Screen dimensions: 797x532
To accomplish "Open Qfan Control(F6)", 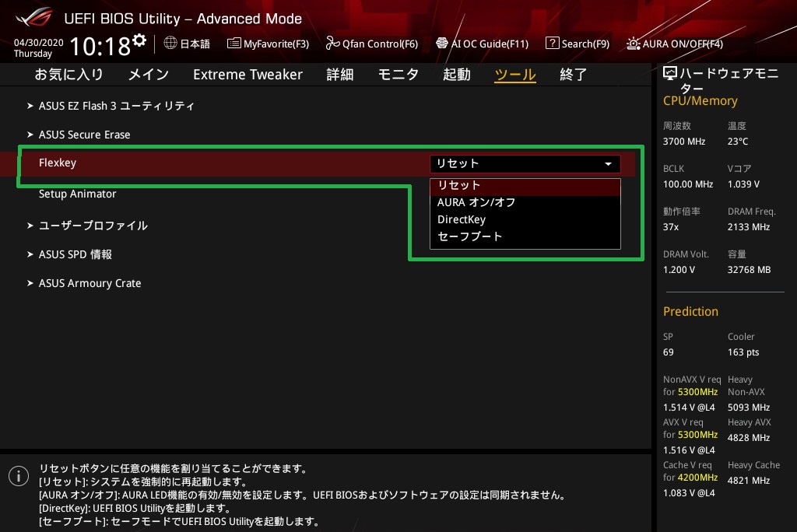I will [371, 44].
